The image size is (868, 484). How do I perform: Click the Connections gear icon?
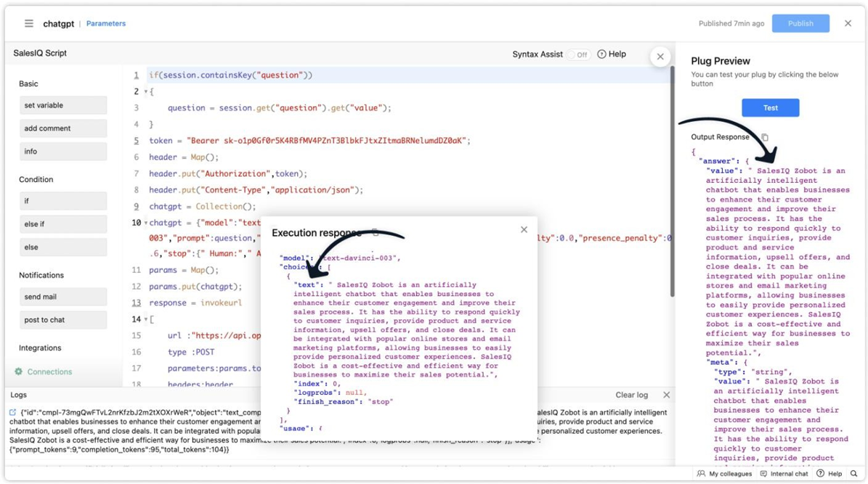coord(19,372)
